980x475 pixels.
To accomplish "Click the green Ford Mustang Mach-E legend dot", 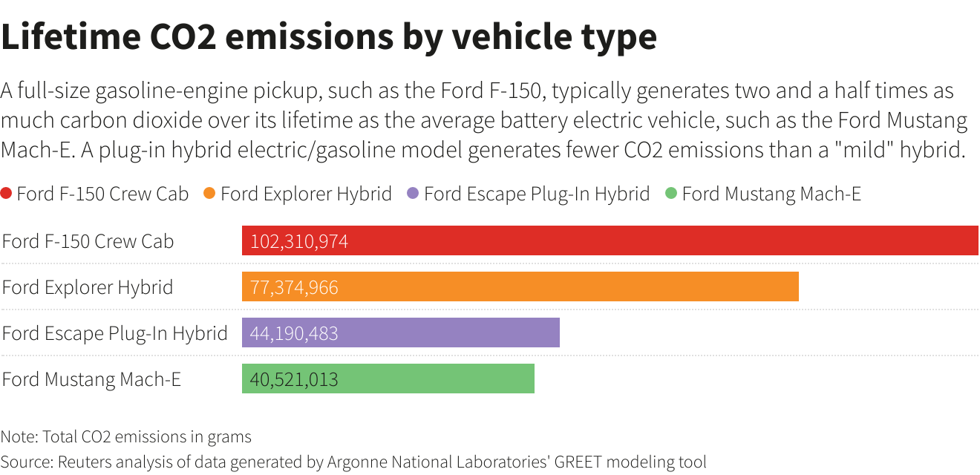I will pyautogui.click(x=671, y=194).
